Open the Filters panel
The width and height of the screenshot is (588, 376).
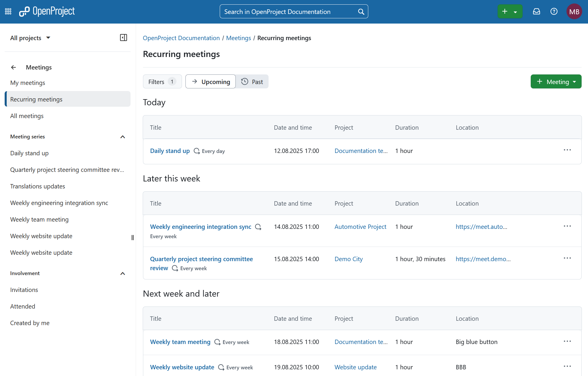click(162, 82)
